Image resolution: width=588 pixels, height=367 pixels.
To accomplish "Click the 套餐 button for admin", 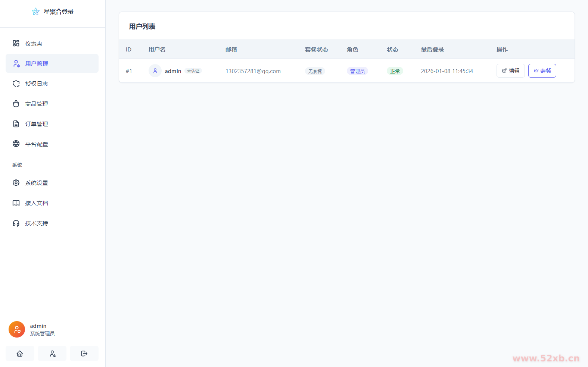I will click(x=542, y=71).
